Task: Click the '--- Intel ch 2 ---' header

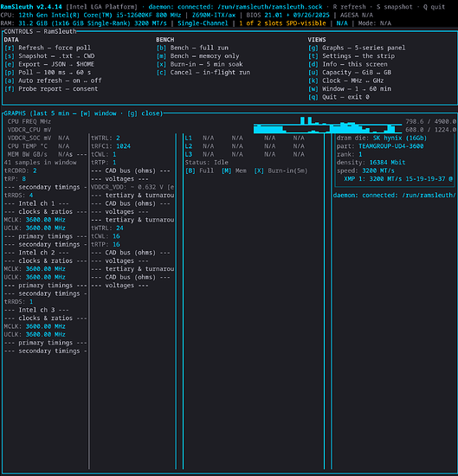Action: (36, 253)
